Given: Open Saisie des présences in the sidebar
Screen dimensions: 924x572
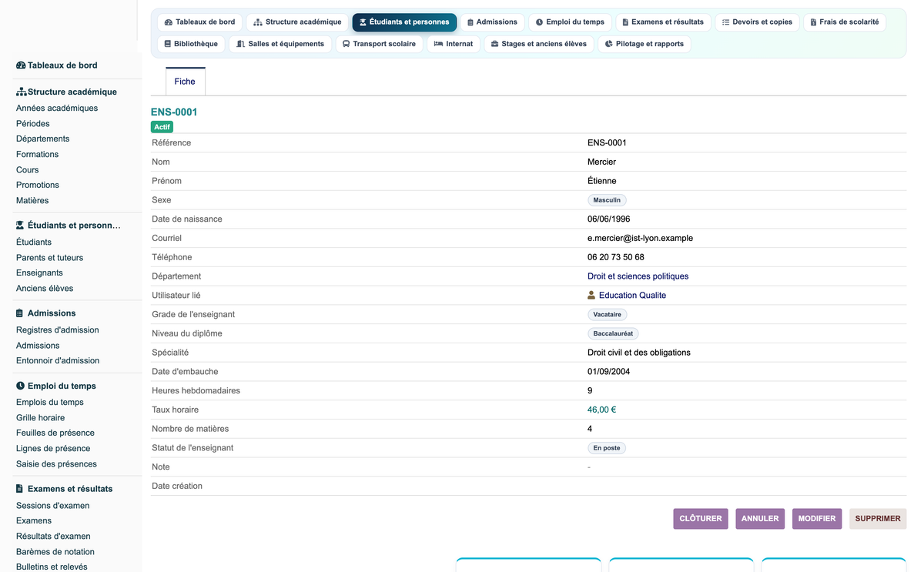Looking at the screenshot, I should pos(57,464).
